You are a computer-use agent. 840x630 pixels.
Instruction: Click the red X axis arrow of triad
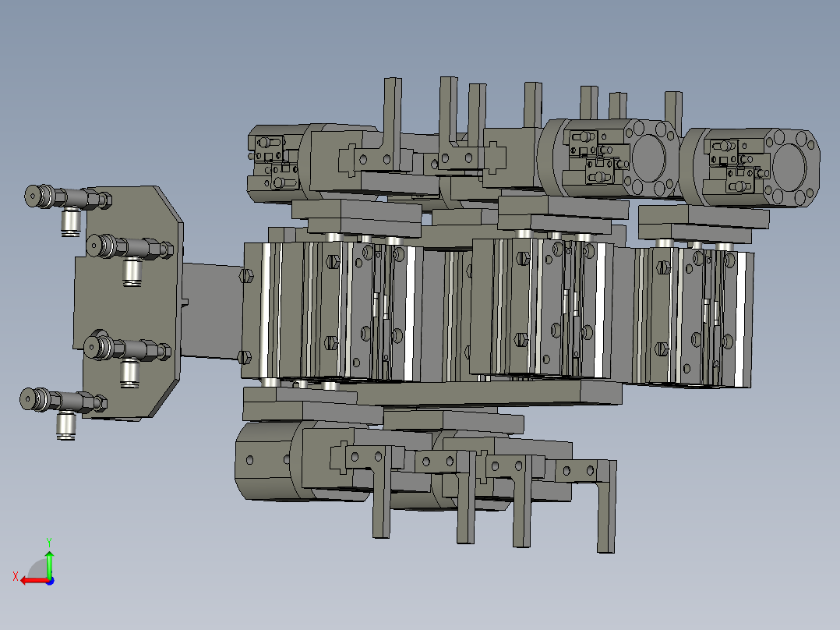click(34, 581)
